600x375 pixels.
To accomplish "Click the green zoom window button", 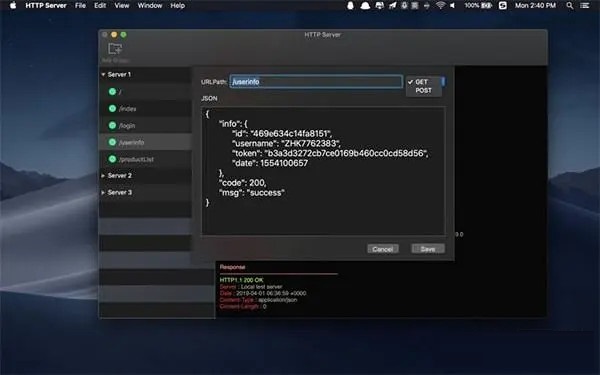I will [x=124, y=34].
